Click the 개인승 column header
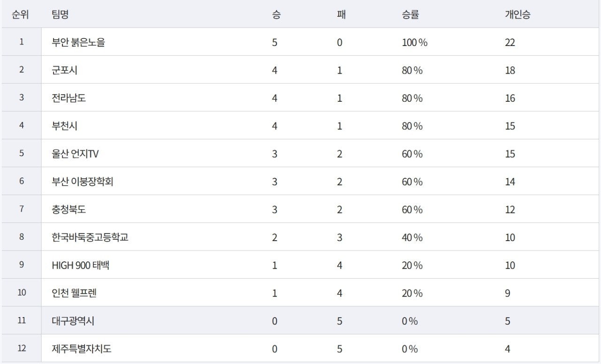 pos(517,15)
